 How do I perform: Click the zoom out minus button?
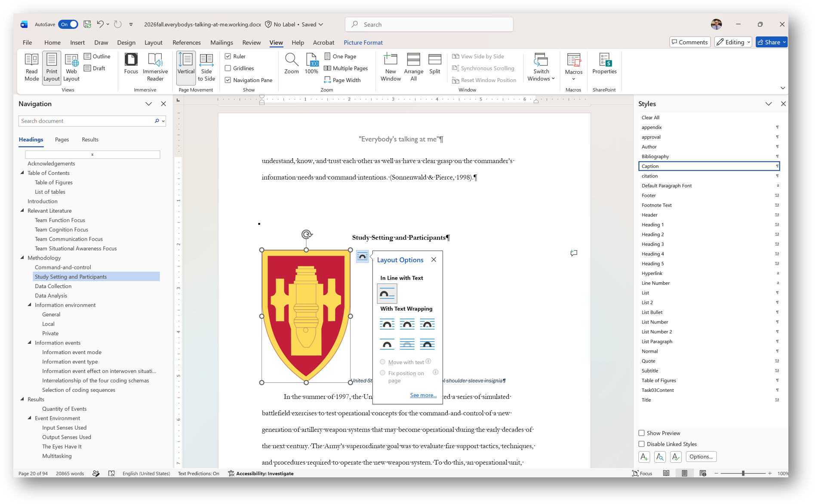coord(717,473)
